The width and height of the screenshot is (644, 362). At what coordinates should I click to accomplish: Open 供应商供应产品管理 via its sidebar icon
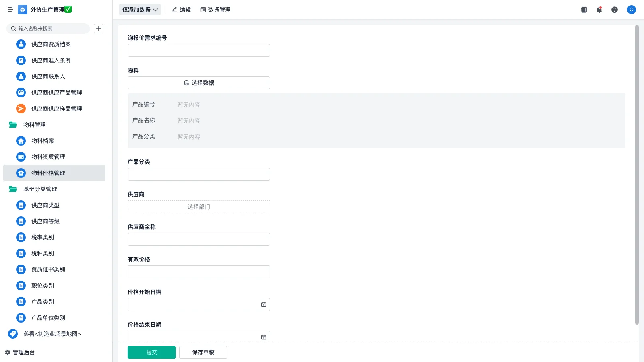coord(21,93)
